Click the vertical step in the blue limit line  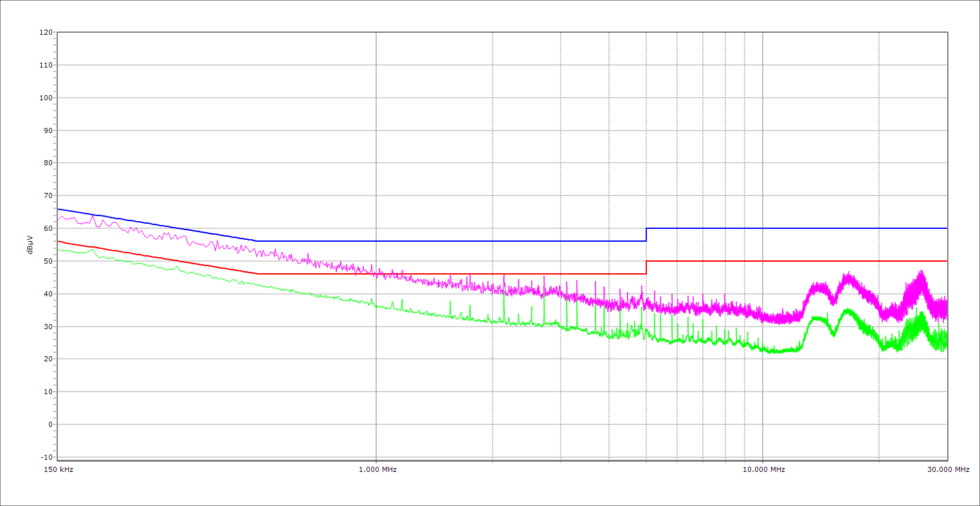point(646,235)
